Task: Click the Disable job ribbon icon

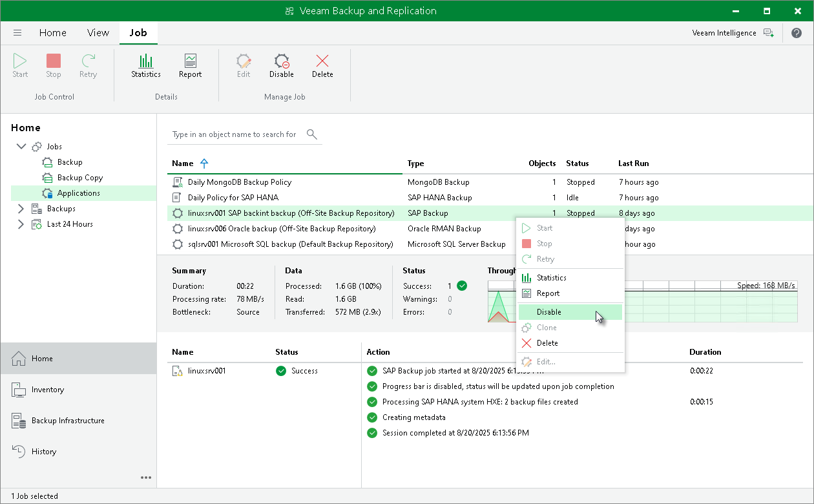Action: click(x=281, y=66)
